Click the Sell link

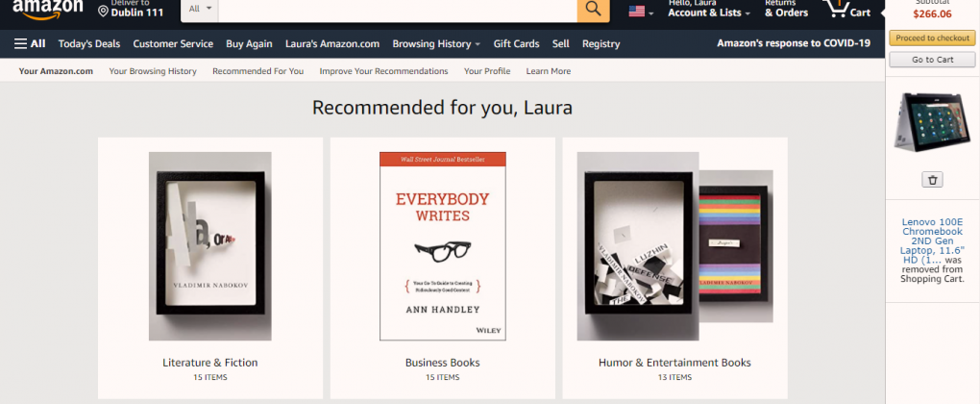561,44
